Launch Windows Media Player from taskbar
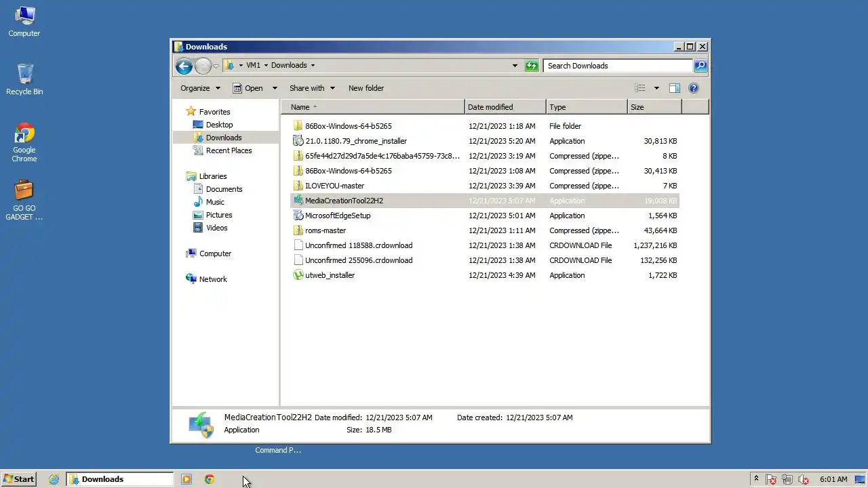The width and height of the screenshot is (868, 488). tap(186, 479)
